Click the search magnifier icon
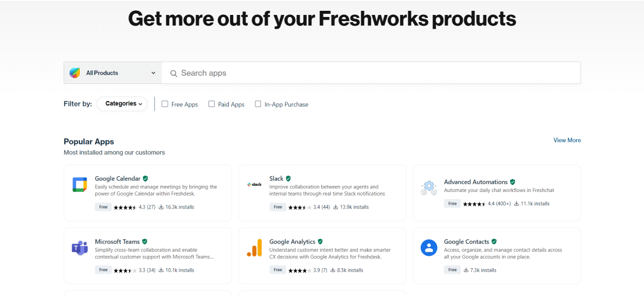This screenshot has height=297, width=644. click(x=174, y=73)
